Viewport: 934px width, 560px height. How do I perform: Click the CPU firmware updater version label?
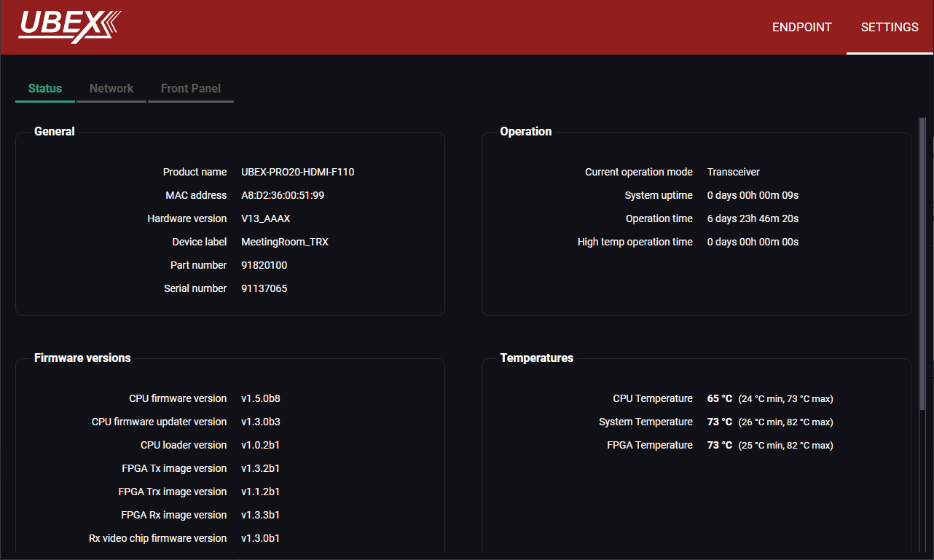[x=159, y=422]
